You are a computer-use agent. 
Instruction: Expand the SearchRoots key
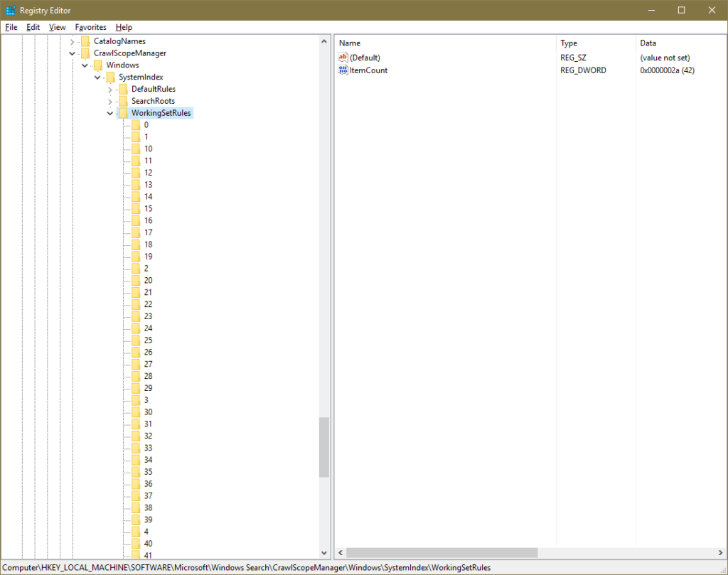point(109,100)
